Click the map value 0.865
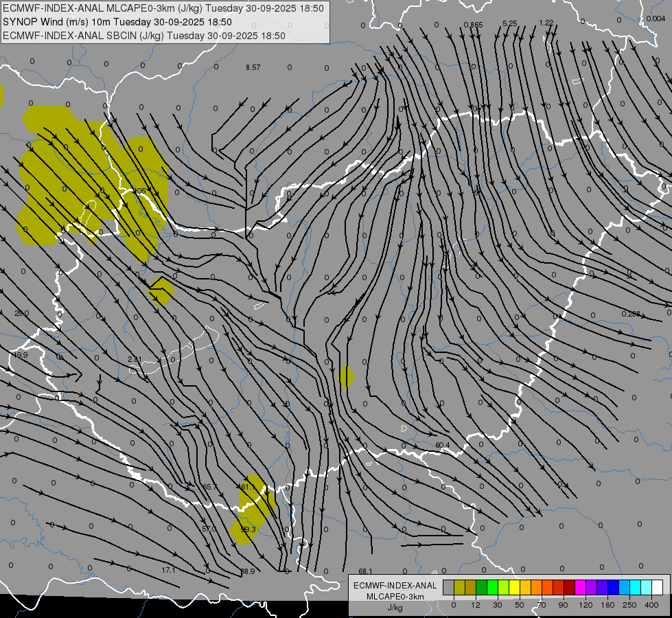The width and height of the screenshot is (672, 618). tap(473, 25)
